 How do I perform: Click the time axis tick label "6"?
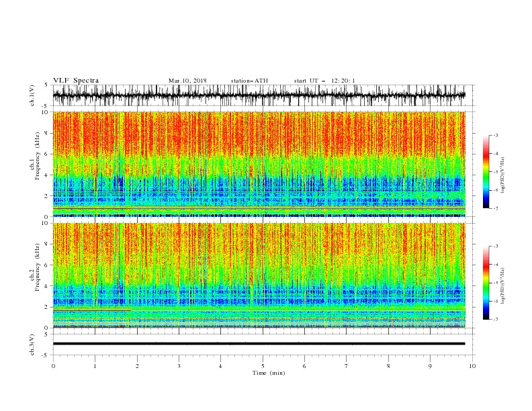point(304,366)
